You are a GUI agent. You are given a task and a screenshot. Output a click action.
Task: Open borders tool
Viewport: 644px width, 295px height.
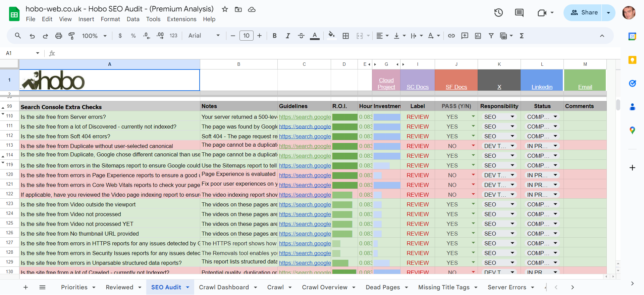coord(346,36)
